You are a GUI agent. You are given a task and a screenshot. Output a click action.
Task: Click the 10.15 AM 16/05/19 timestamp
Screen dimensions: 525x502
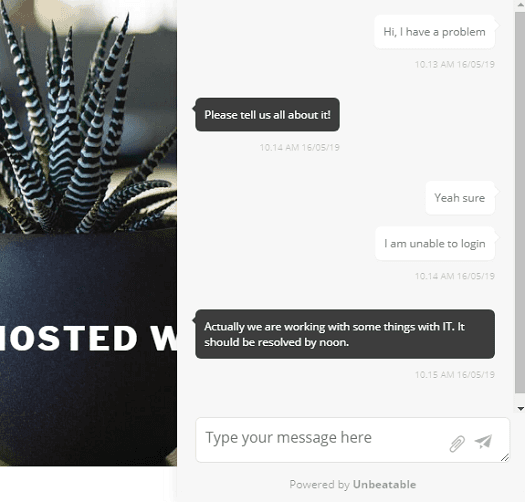[x=455, y=374]
